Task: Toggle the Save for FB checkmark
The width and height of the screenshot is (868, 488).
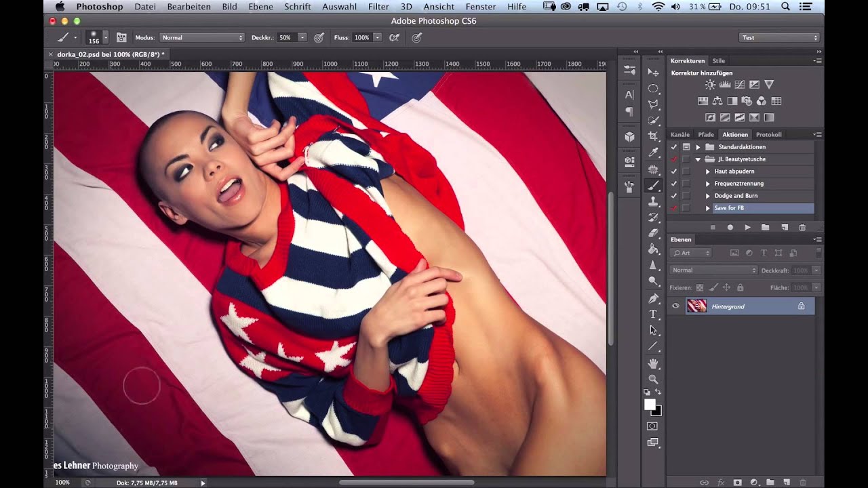Action: 674,208
